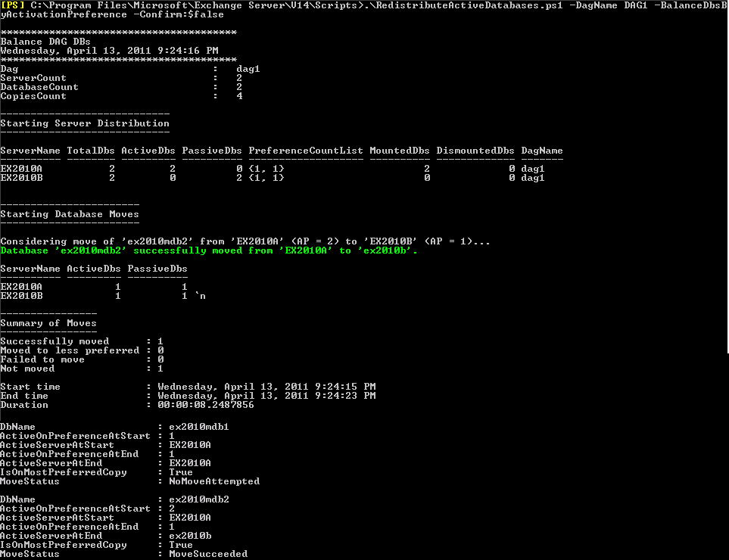Click the TotalDbs column header
The height and width of the screenshot is (560, 729).
point(91,151)
